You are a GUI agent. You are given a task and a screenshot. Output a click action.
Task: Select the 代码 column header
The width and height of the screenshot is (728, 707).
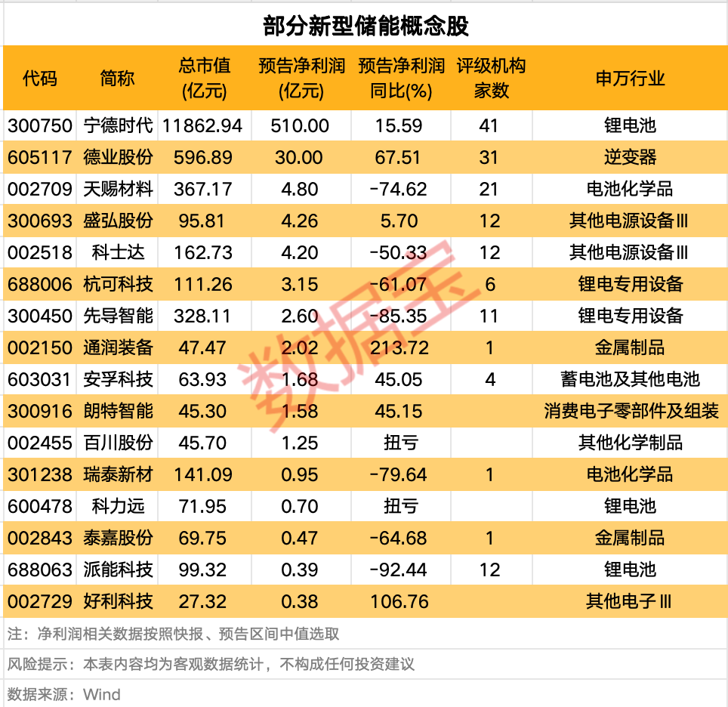[x=40, y=78]
